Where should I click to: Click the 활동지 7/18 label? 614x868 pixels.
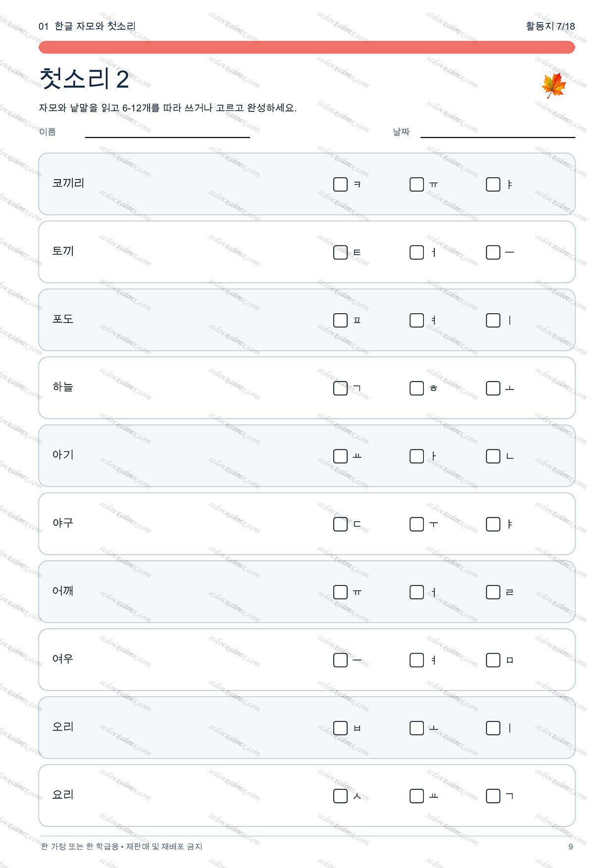[550, 26]
